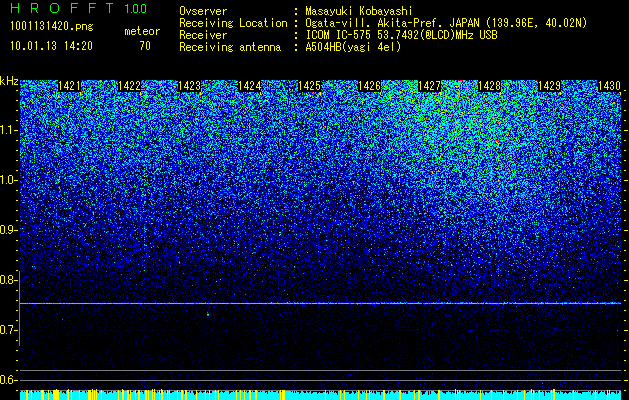The image size is (629, 400).
Task: Click the 0.7 frequency axis label
Action: (8, 330)
